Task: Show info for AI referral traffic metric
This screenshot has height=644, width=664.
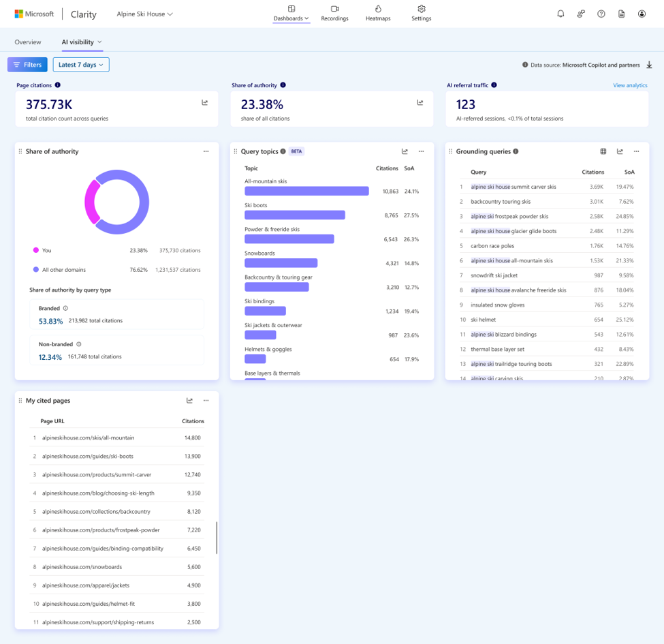Action: click(494, 85)
